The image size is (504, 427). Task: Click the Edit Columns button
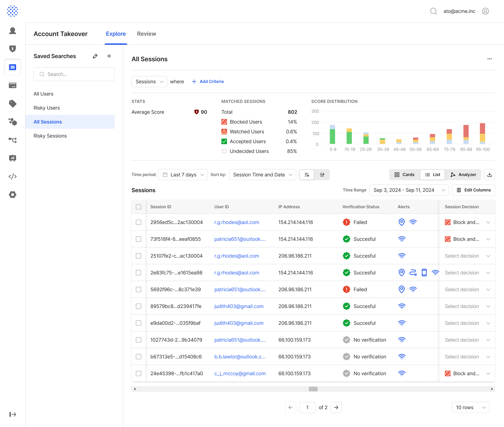tap(473, 190)
